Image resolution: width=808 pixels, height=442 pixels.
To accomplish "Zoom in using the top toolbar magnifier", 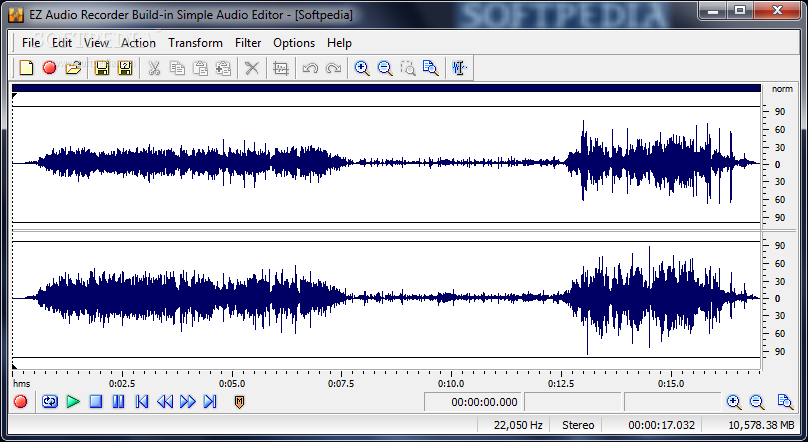I will pos(362,68).
